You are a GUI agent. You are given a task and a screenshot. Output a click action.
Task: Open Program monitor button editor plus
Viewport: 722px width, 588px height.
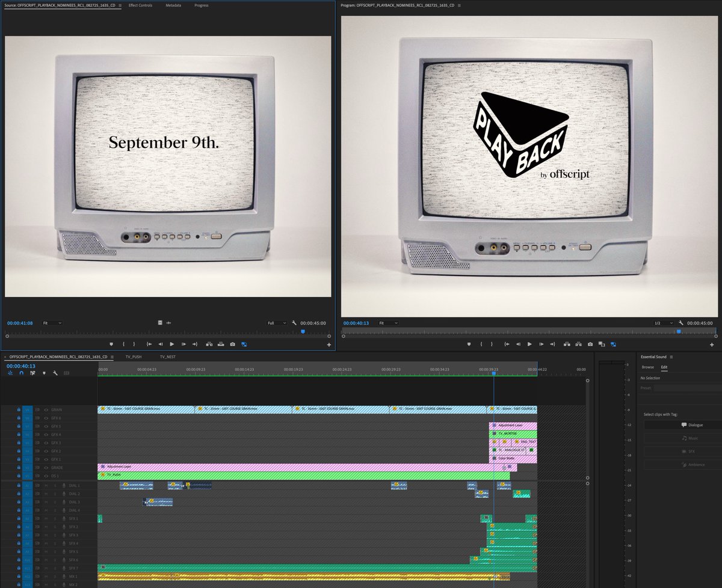click(712, 345)
